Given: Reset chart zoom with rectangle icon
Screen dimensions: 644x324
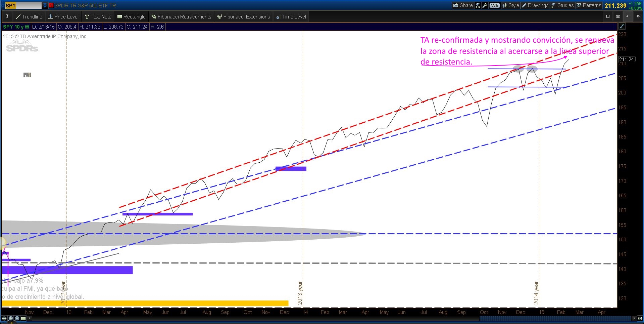Looking at the screenshot, I should tap(23, 318).
